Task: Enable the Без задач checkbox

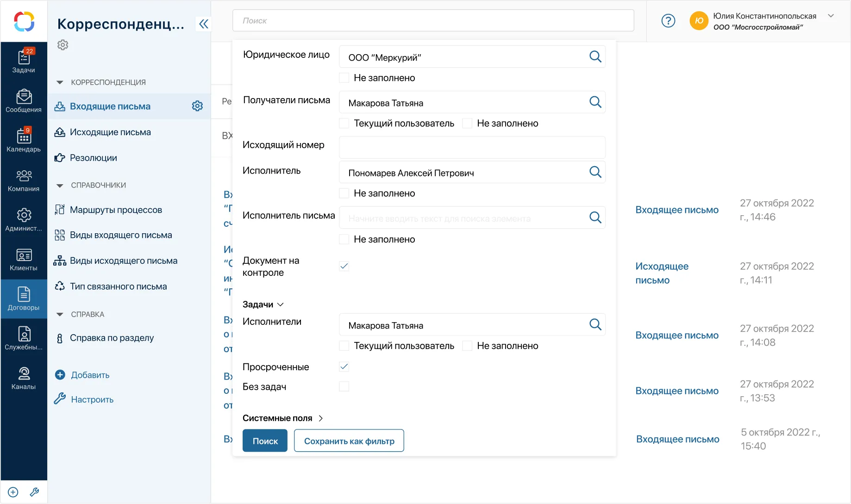Action: (344, 386)
